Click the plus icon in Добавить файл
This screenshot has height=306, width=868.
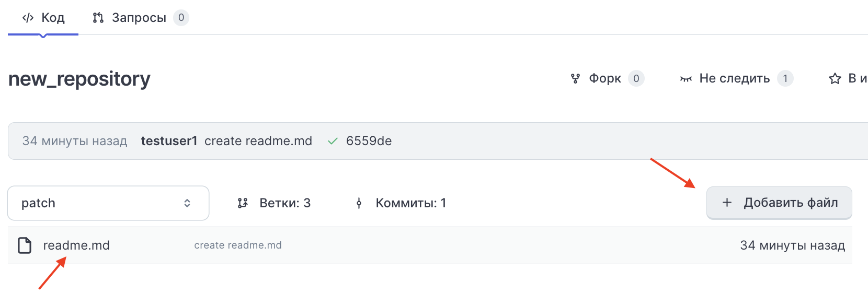[x=727, y=203]
